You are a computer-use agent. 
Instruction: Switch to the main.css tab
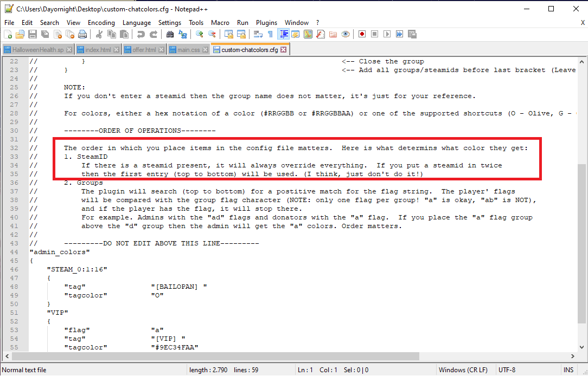pyautogui.click(x=188, y=50)
